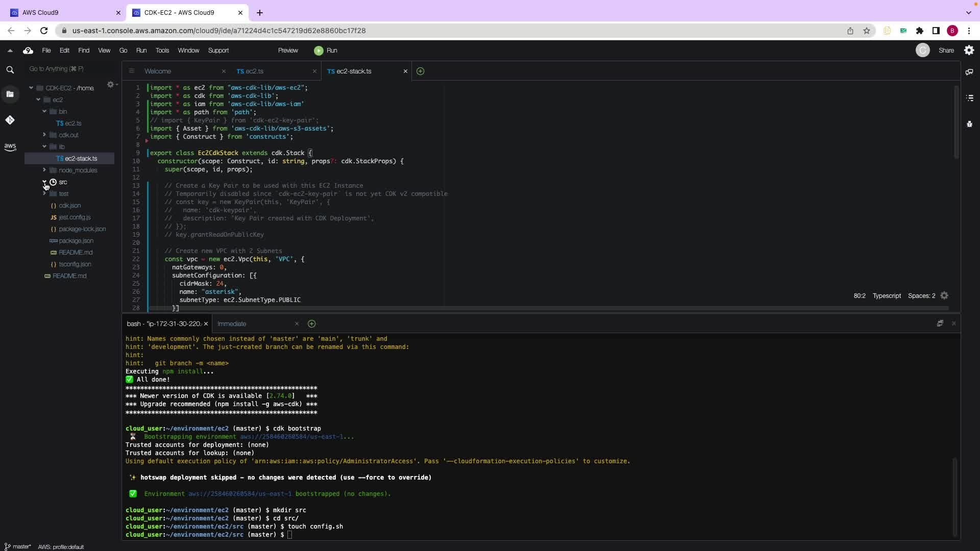
Task: Open the Collaborate chat panel icon
Action: (x=969, y=72)
